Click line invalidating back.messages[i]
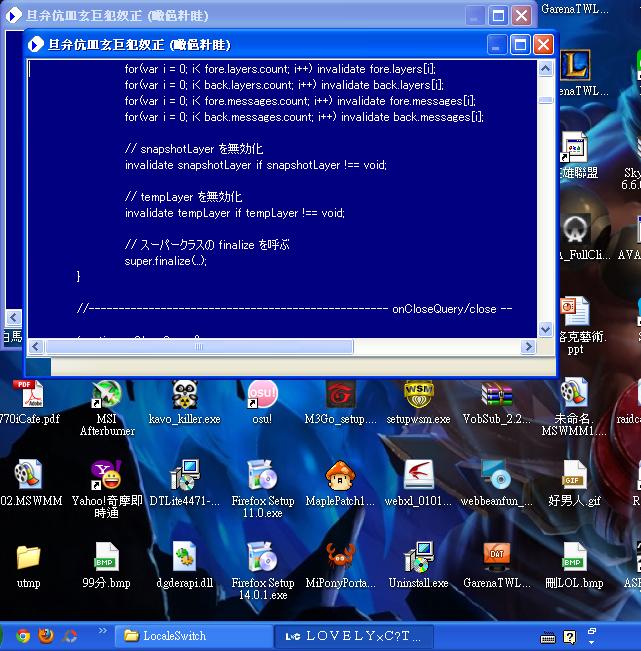 pos(304,117)
